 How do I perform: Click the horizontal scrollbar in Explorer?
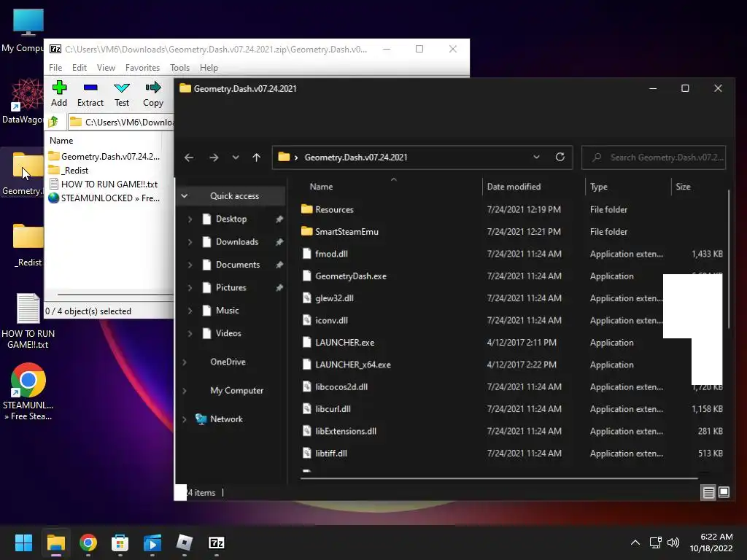pyautogui.click(x=499, y=478)
